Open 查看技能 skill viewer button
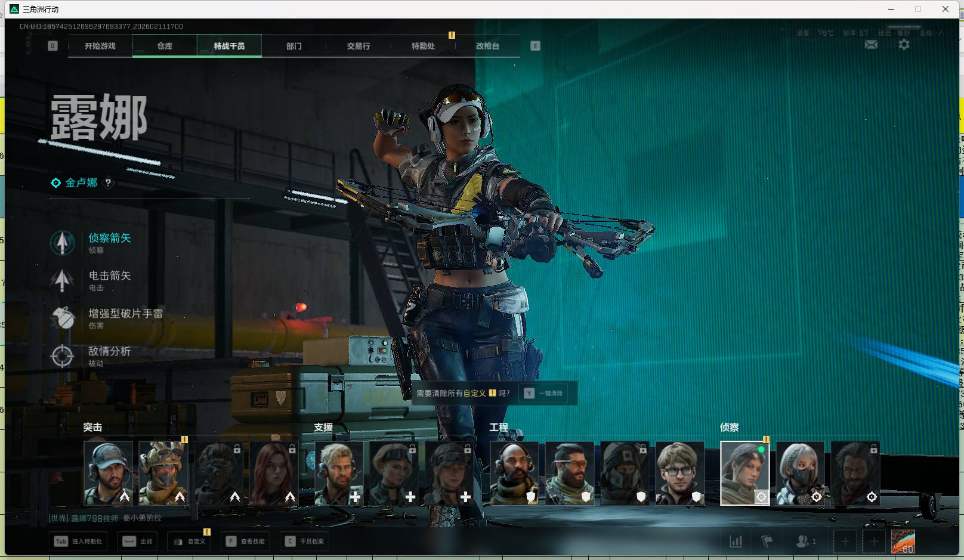This screenshot has height=560, width=964. pos(245,542)
